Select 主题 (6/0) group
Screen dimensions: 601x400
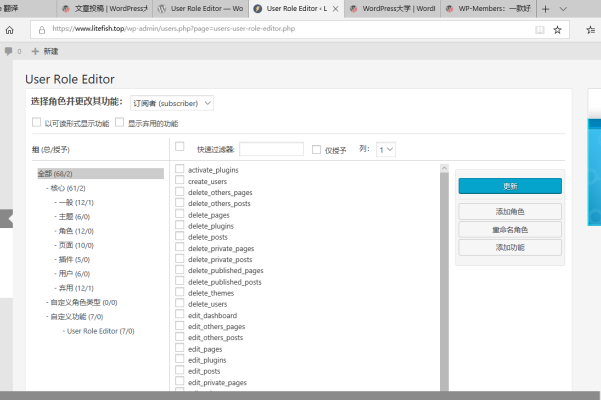[74, 216]
